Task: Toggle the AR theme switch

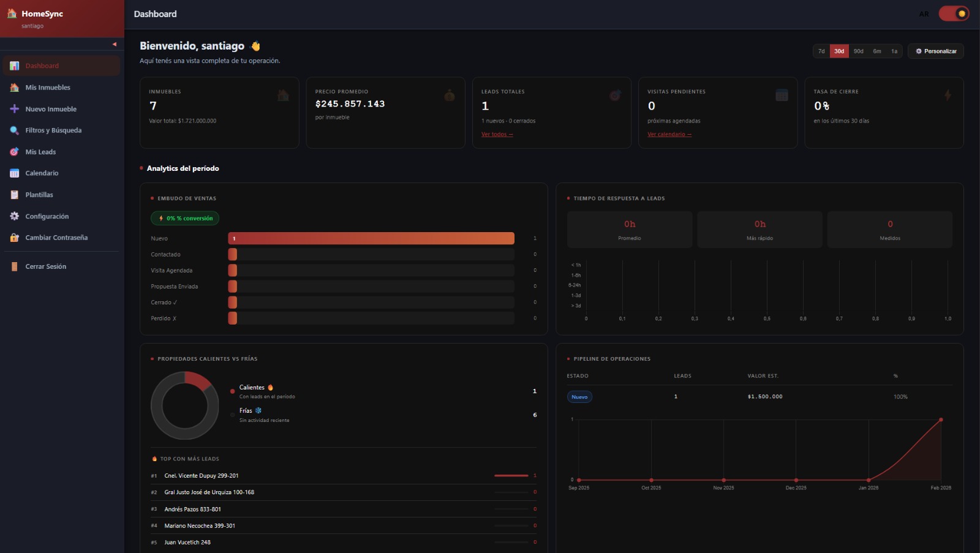Action: 952,12
